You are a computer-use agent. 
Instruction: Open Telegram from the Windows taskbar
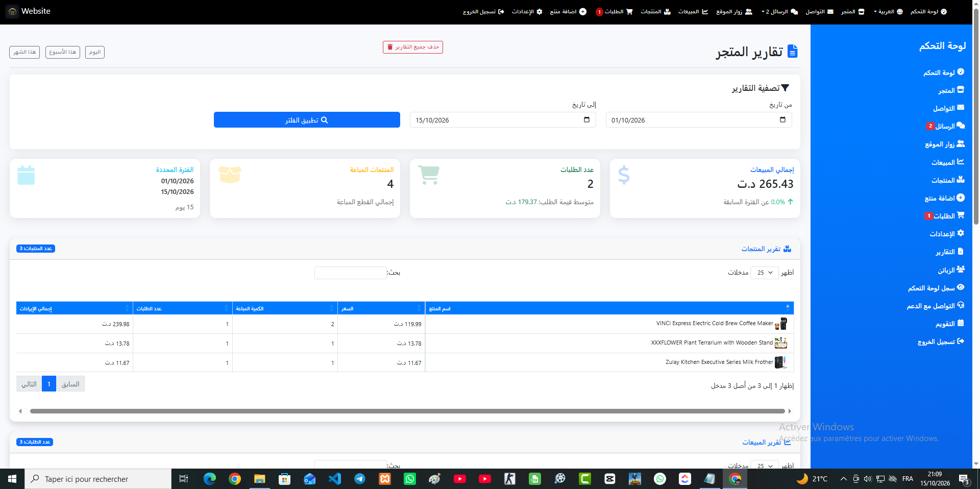[x=360, y=479]
